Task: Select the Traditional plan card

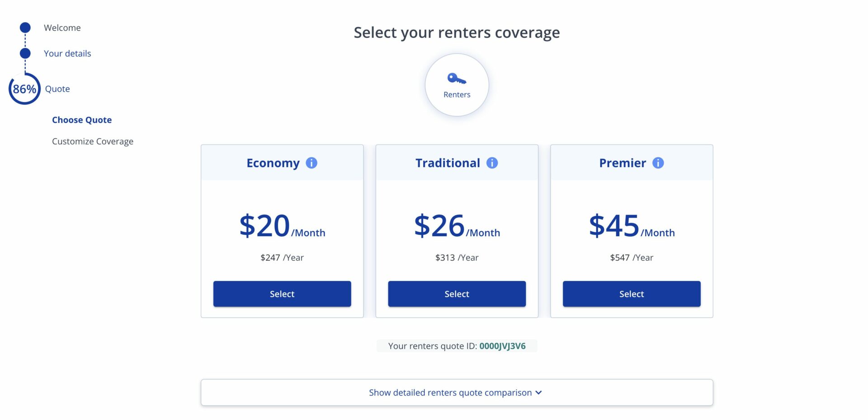Action: (x=457, y=294)
